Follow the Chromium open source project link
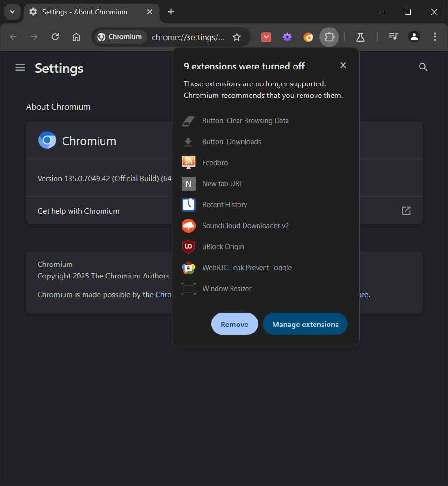 (x=163, y=295)
